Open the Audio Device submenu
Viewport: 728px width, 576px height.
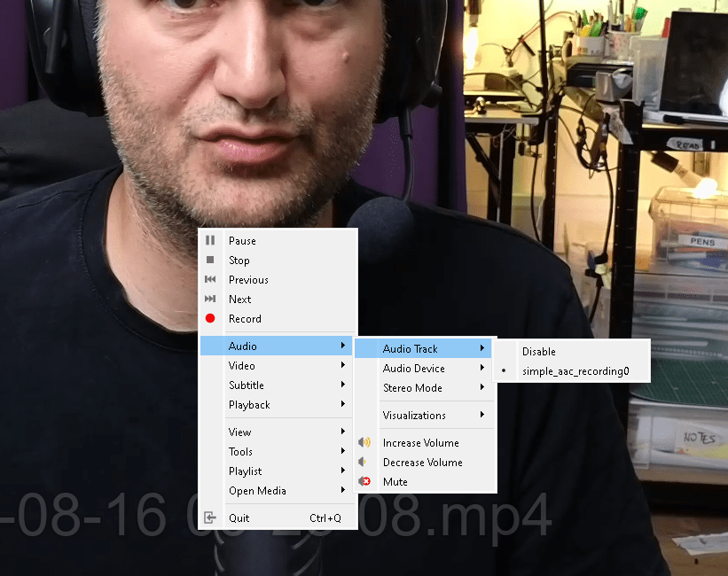[x=425, y=368]
